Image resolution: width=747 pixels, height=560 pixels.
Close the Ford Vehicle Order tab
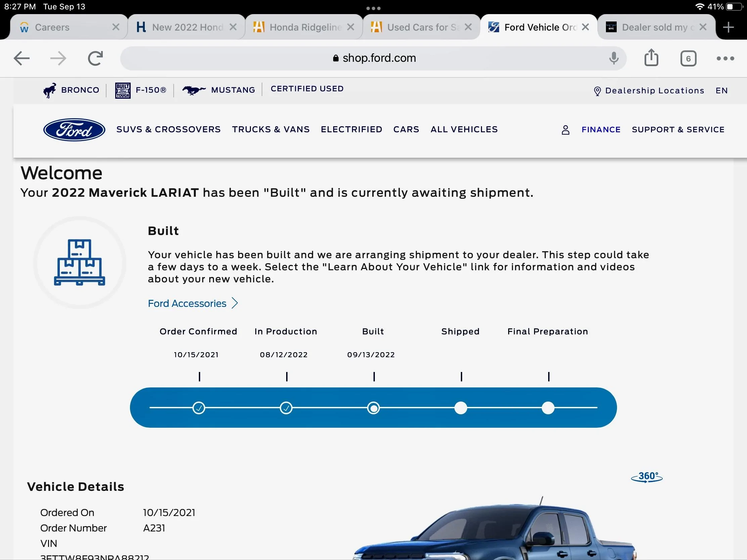pyautogui.click(x=585, y=27)
